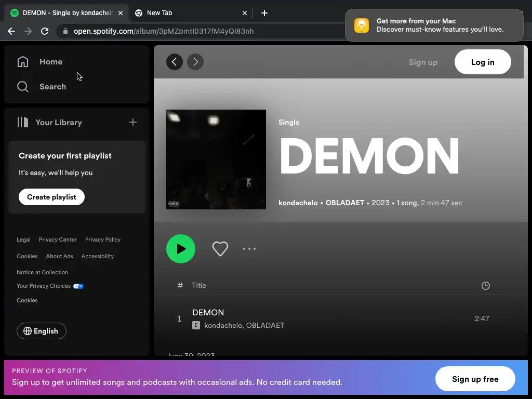This screenshot has width=532, height=399.
Task: Click the Cookies link above the English button
Action: [27, 300]
